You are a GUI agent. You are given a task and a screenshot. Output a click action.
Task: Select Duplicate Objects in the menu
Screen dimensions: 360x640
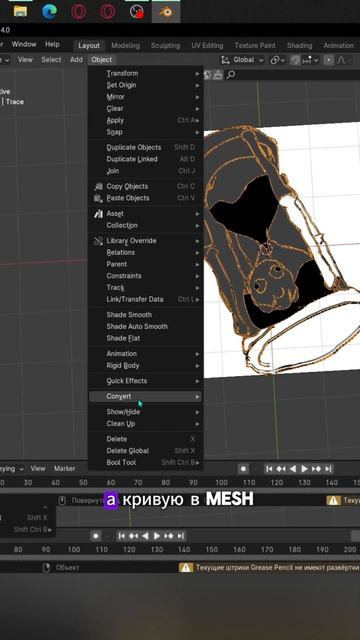pyautogui.click(x=145, y=147)
